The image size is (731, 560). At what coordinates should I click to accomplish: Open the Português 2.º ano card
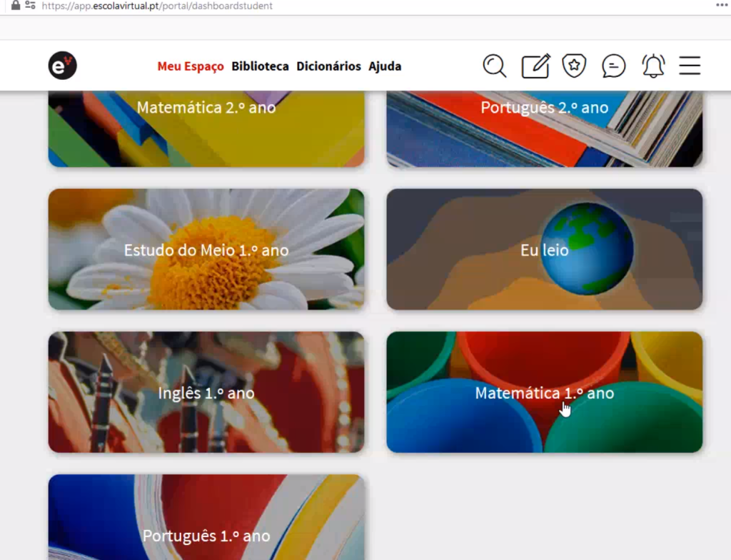[x=545, y=128]
